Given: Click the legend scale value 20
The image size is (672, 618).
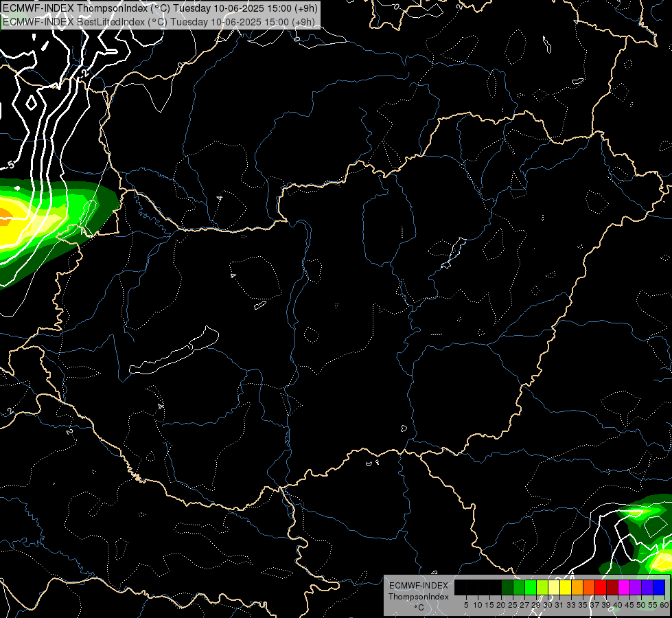Looking at the screenshot, I should tap(501, 605).
